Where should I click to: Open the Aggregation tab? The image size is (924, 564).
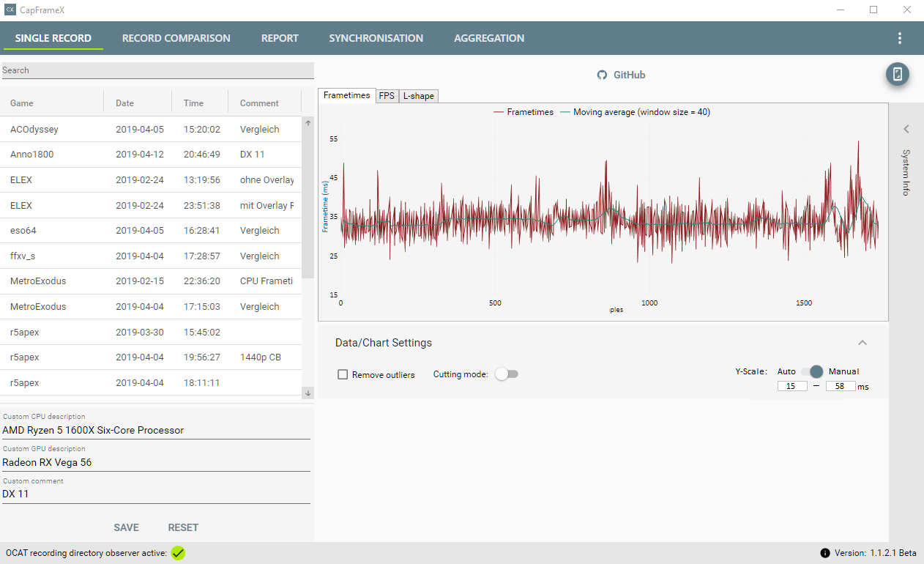(x=489, y=38)
